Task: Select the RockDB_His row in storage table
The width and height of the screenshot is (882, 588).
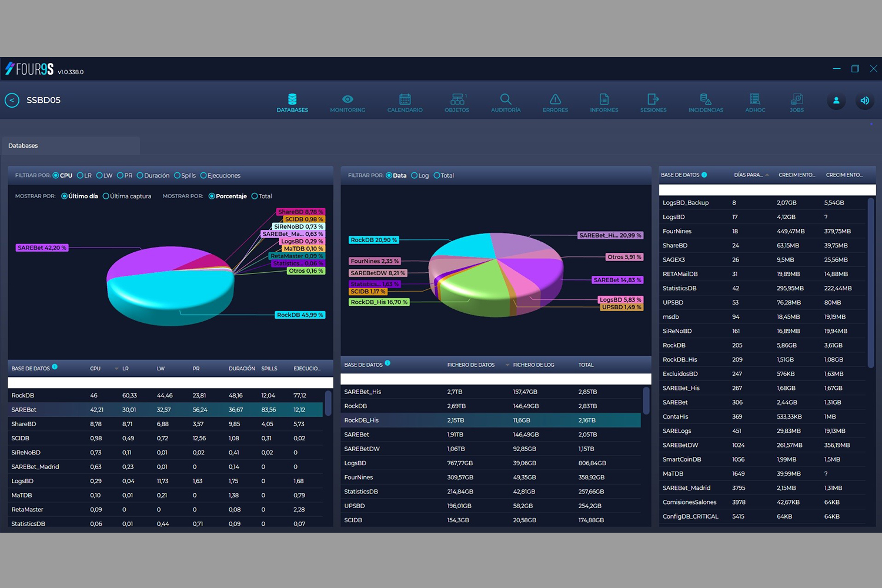Action: coord(490,420)
